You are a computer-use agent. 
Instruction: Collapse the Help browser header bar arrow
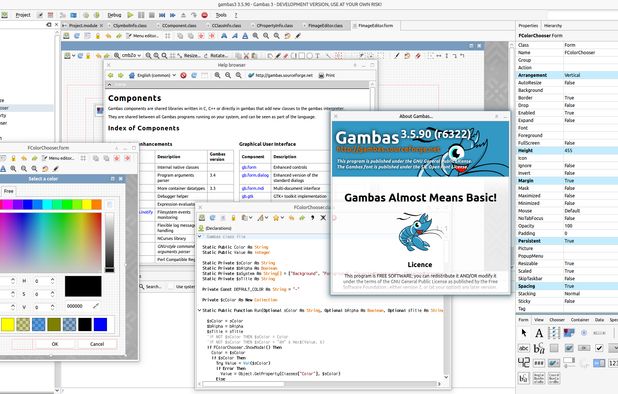click(x=110, y=85)
